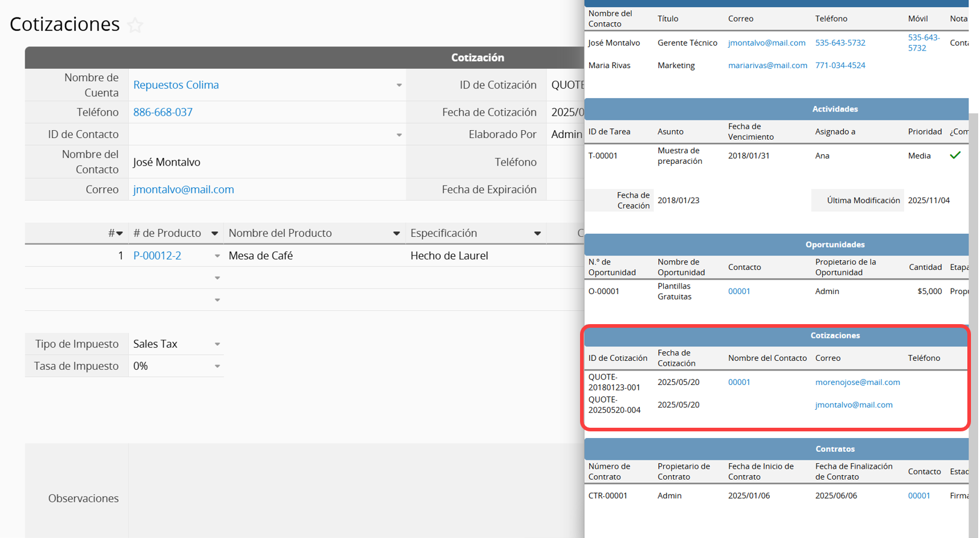Click morenojose@mail.com in Cotizaciones table
Viewport: 980px width, 538px height.
857,382
